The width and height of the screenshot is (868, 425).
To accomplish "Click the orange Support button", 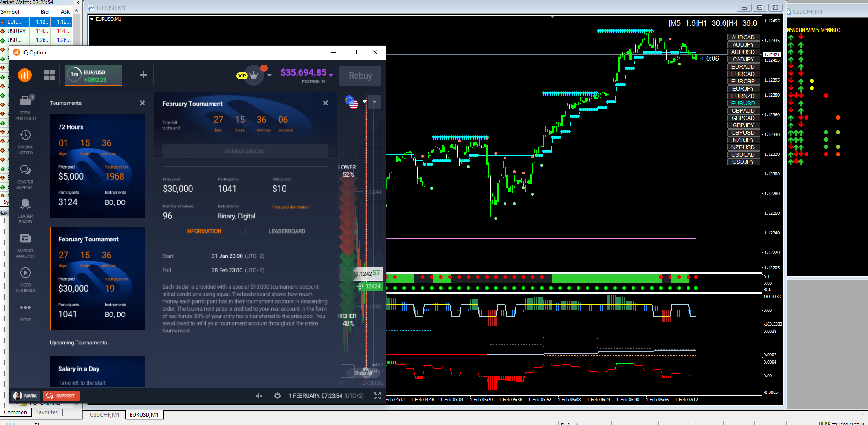I will (x=61, y=396).
